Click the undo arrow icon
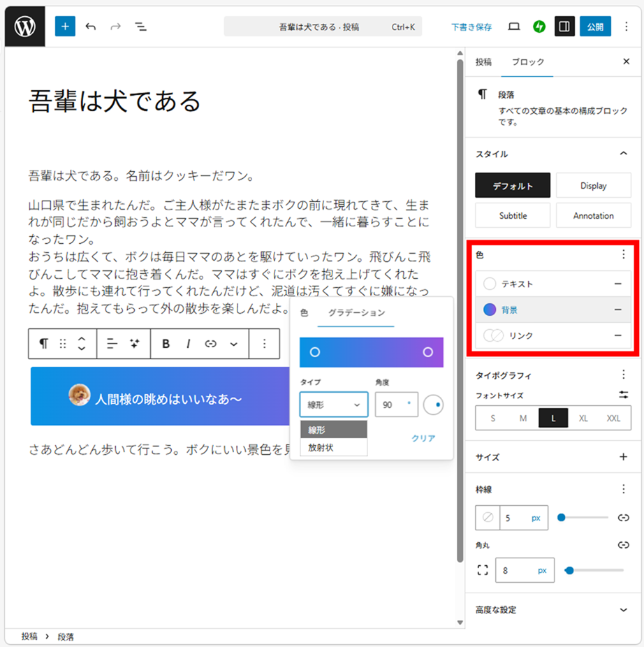The image size is (644, 647). click(91, 27)
